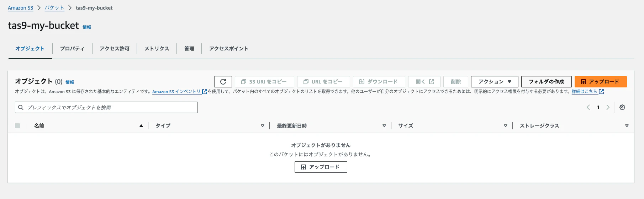
Task: Switch to the アクセス許可 tab
Action: [x=115, y=49]
